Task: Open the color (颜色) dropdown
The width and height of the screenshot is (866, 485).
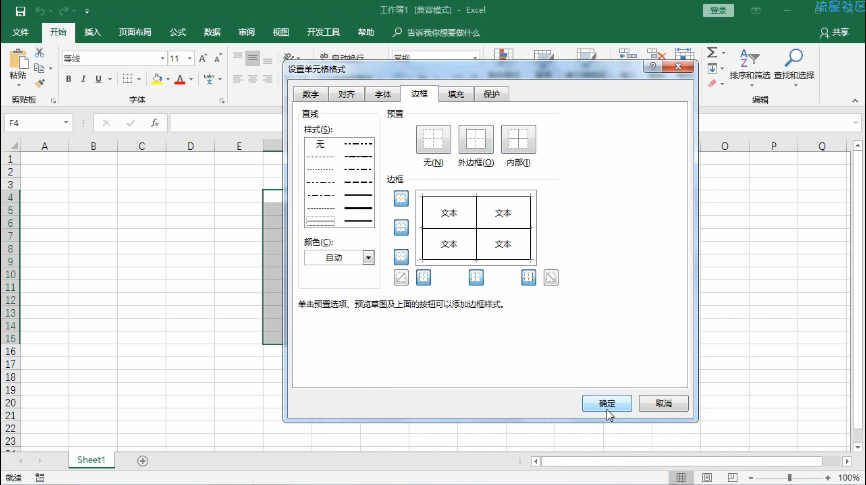Action: point(368,257)
